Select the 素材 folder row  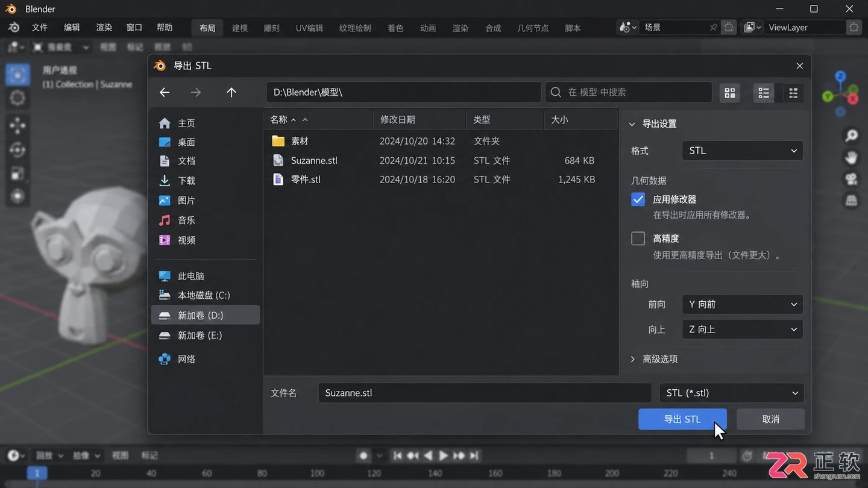click(441, 141)
